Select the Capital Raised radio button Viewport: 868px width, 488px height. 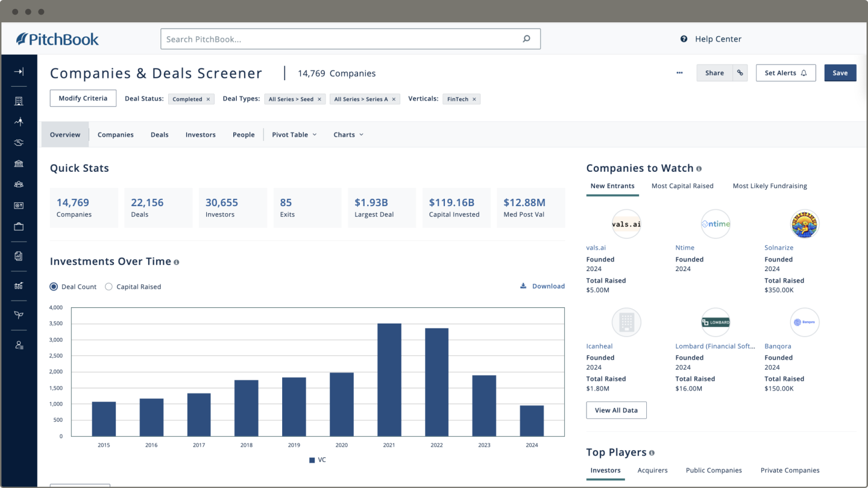coord(108,287)
